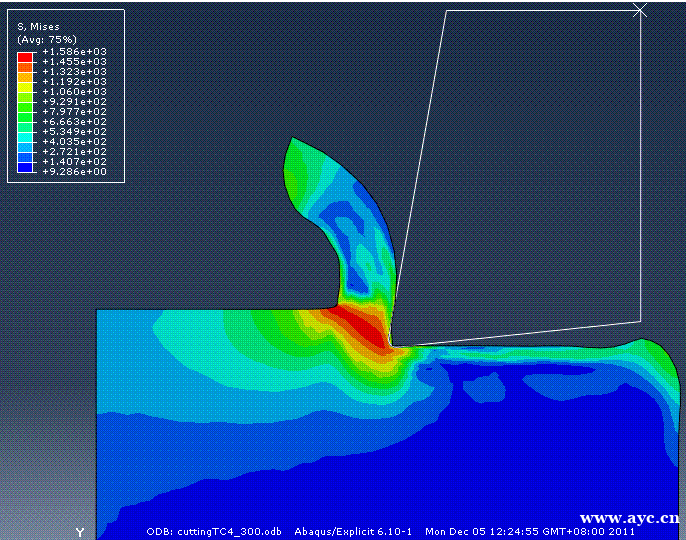Select the maximum value +1.586e+03 in legend
The image size is (686, 540).
[x=73, y=52]
